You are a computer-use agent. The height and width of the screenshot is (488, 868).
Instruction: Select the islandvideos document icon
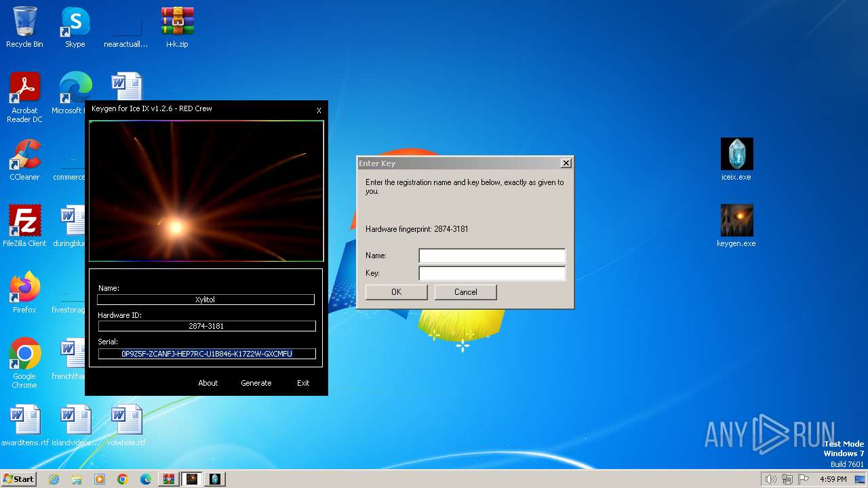coord(75,426)
